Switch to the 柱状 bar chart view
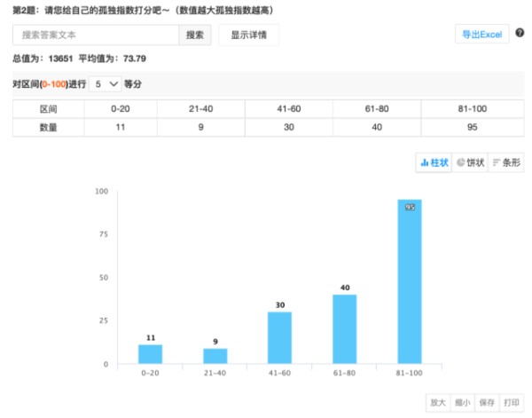The width and height of the screenshot is (532, 418). (434, 162)
